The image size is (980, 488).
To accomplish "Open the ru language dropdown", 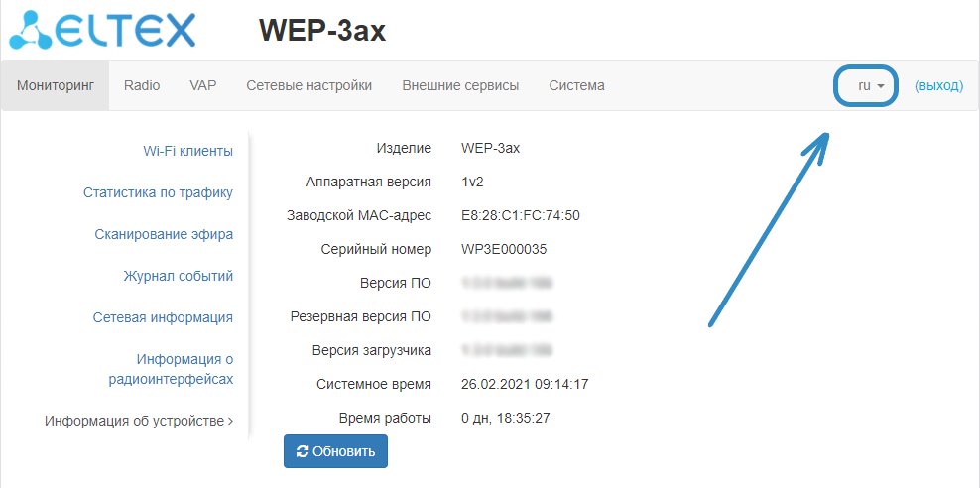I will click(870, 86).
